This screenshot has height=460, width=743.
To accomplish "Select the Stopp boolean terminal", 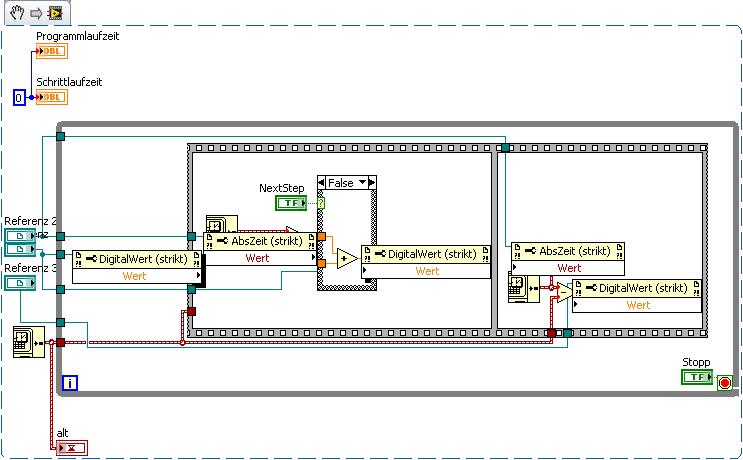I will click(x=697, y=377).
